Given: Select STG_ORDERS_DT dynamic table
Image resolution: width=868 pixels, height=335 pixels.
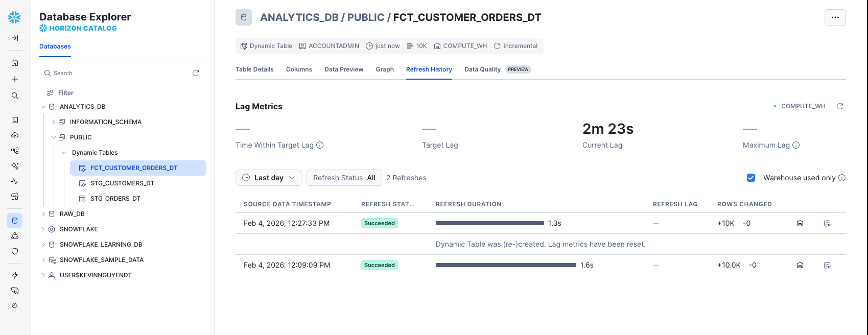Looking at the screenshot, I should (x=115, y=199).
